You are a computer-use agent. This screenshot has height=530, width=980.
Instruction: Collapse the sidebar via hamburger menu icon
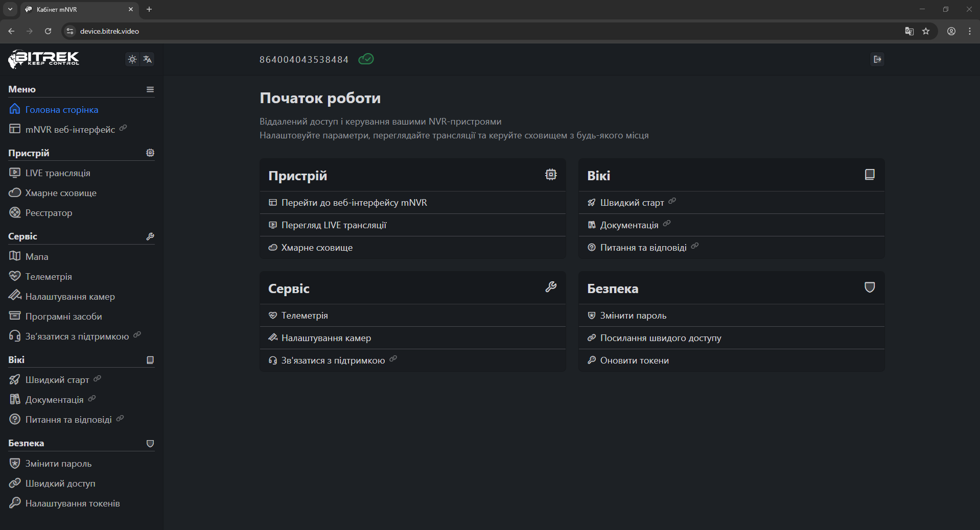(150, 89)
